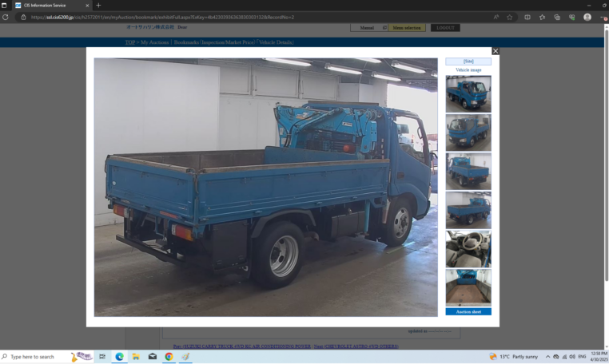This screenshot has height=364, width=609.
Task: Click the [Site] button above thumbnails
Action: point(468,61)
